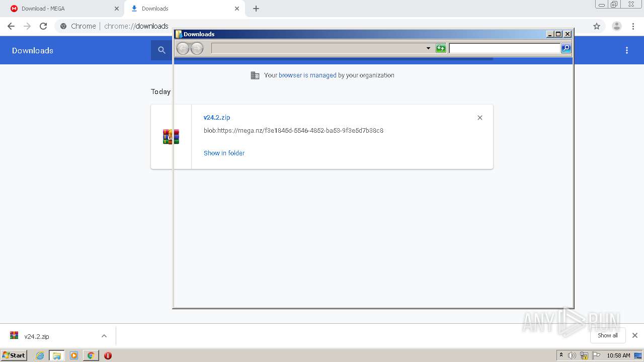Open the Chrome profile avatar
This screenshot has width=644, height=362.
pos(617,26)
